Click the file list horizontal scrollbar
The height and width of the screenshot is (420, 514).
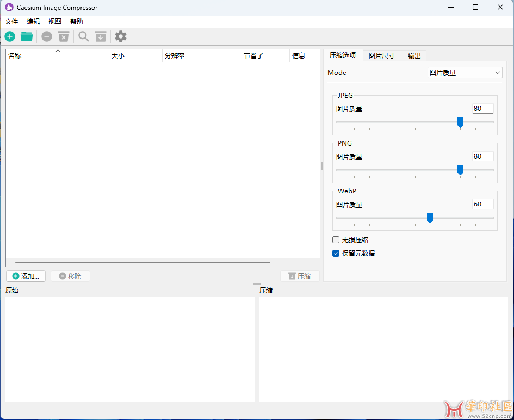pyautogui.click(x=143, y=262)
